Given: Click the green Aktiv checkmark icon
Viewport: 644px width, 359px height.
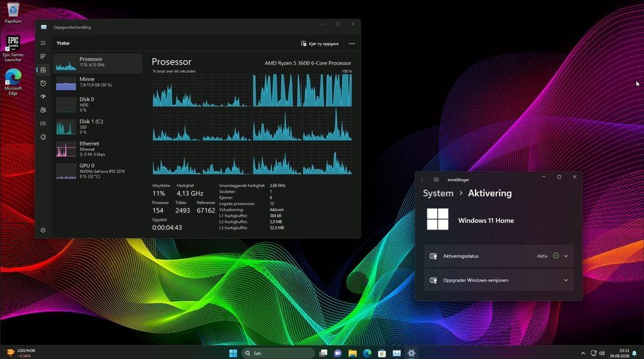Looking at the screenshot, I should tap(555, 256).
